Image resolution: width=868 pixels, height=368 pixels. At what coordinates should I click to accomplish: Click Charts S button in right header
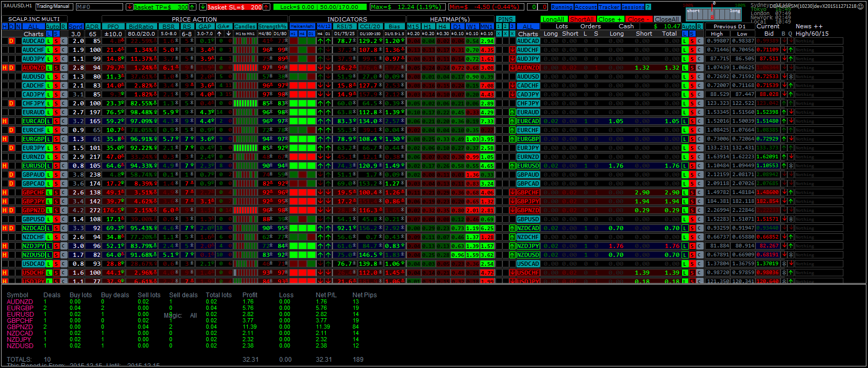click(x=692, y=34)
